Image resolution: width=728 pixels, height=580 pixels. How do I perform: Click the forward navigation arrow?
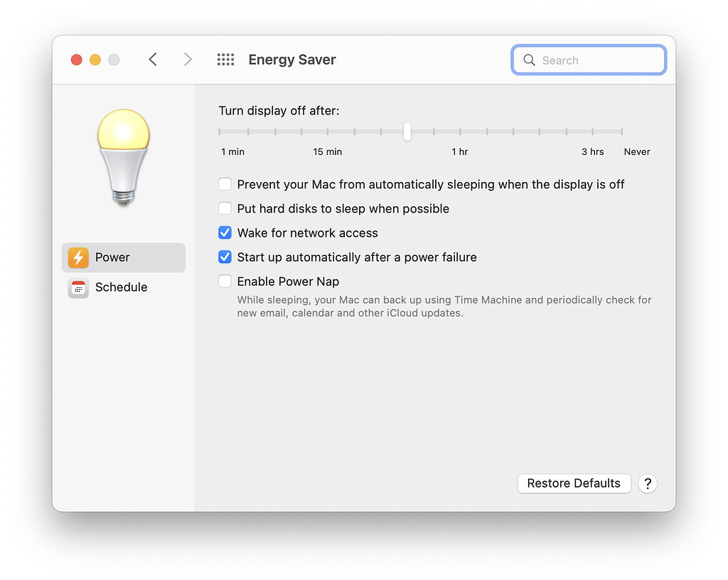[187, 60]
